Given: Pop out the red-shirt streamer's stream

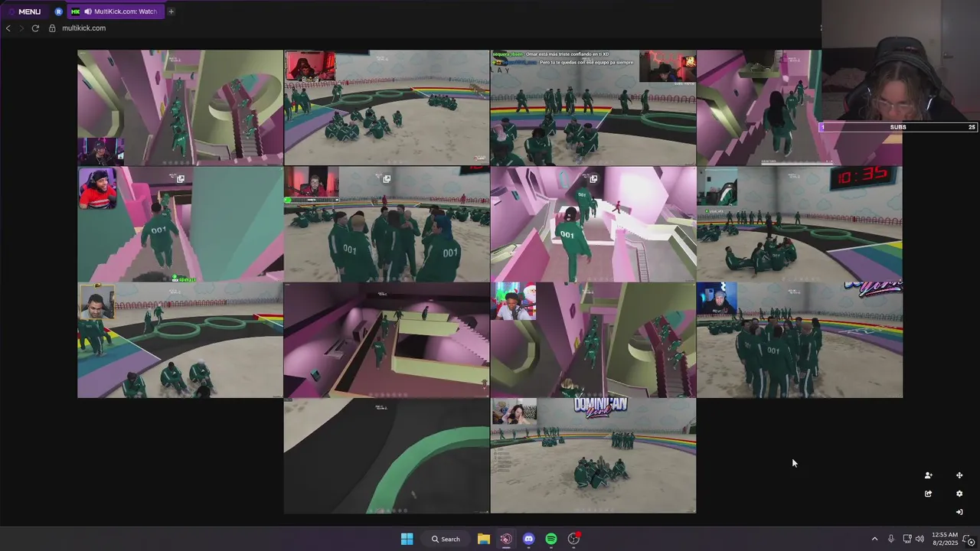Looking at the screenshot, I should pyautogui.click(x=180, y=179).
